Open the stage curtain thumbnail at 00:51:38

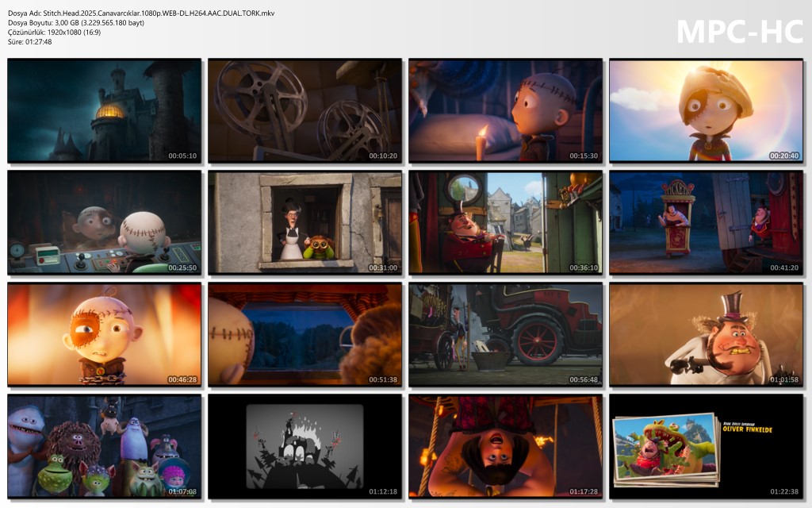tap(304, 335)
